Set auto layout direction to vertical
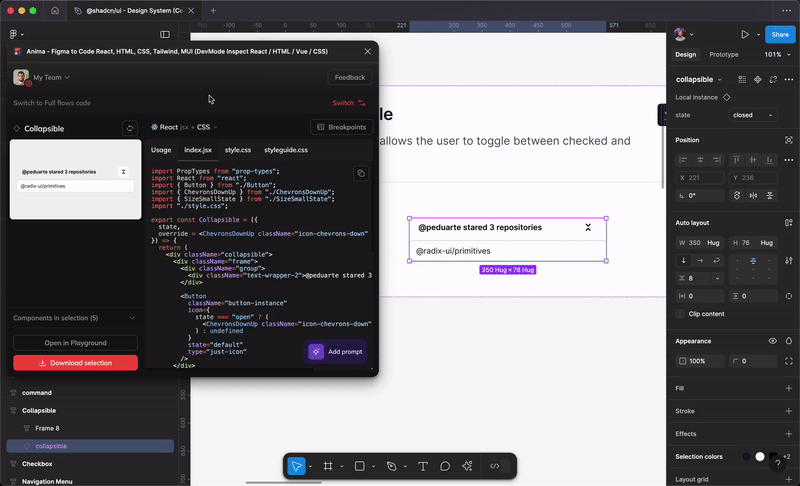Screen dimensions: 800x486 [683, 261]
